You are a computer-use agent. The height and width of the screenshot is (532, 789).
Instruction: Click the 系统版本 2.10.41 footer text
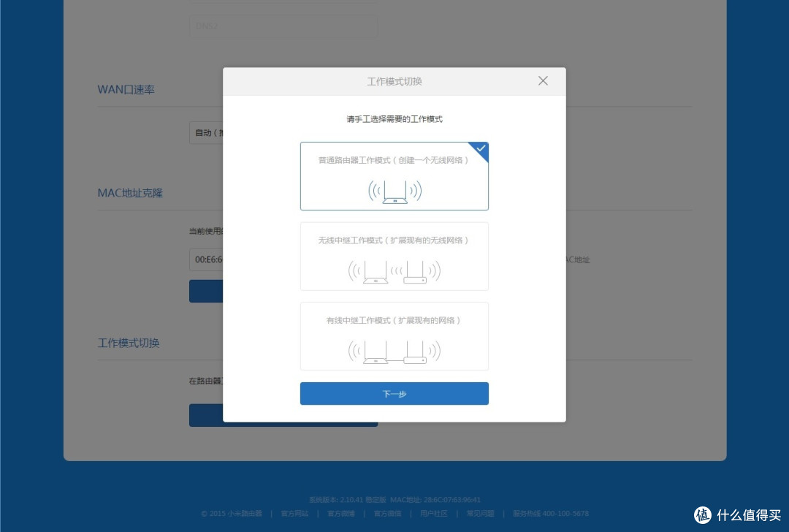[347, 500]
